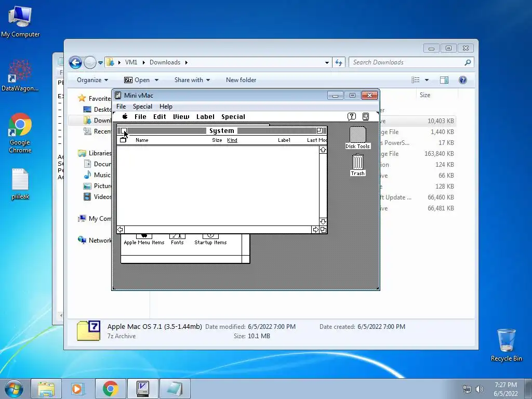Image resolution: width=532 pixels, height=399 pixels.
Task: Open the Organize dropdown menu
Action: [92, 80]
